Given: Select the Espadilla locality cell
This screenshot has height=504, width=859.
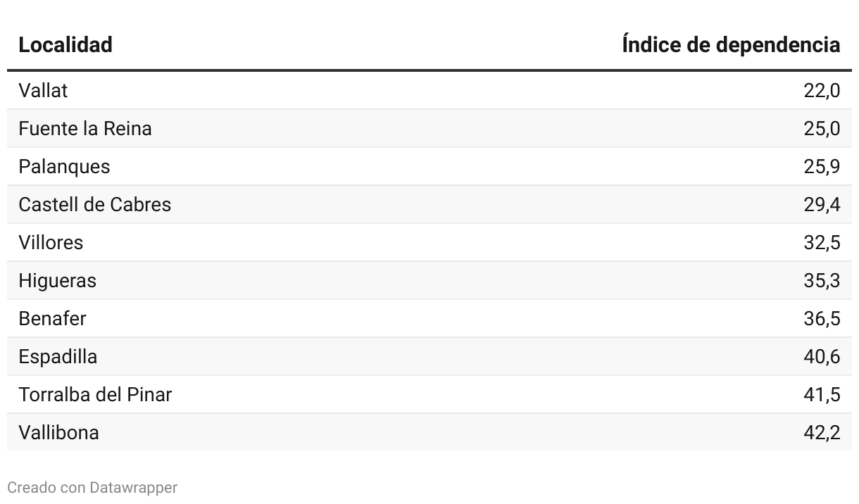Looking at the screenshot, I should [x=58, y=357].
